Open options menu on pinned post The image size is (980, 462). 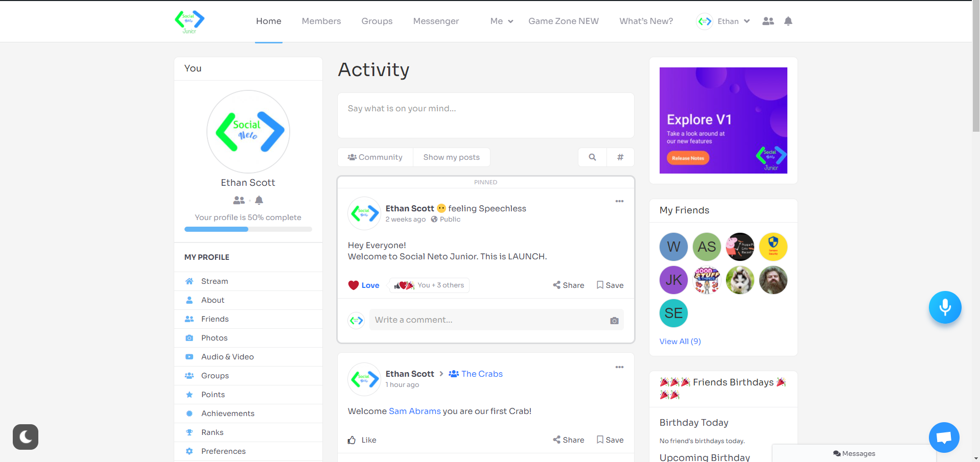[619, 201]
